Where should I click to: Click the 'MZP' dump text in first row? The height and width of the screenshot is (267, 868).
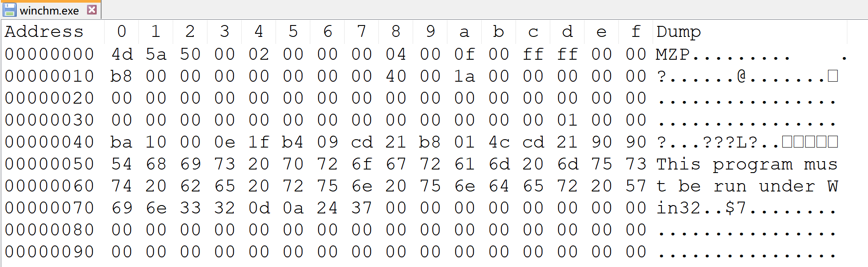pos(672,54)
